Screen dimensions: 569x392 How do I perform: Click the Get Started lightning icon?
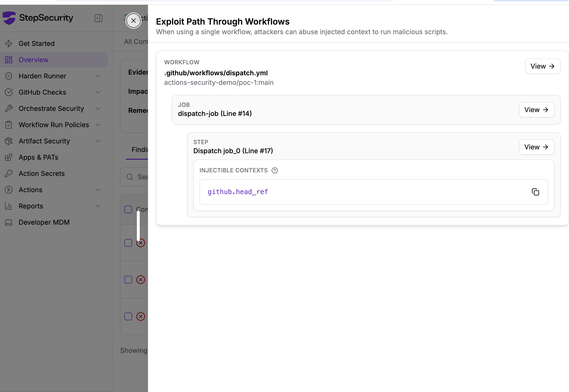(x=9, y=44)
